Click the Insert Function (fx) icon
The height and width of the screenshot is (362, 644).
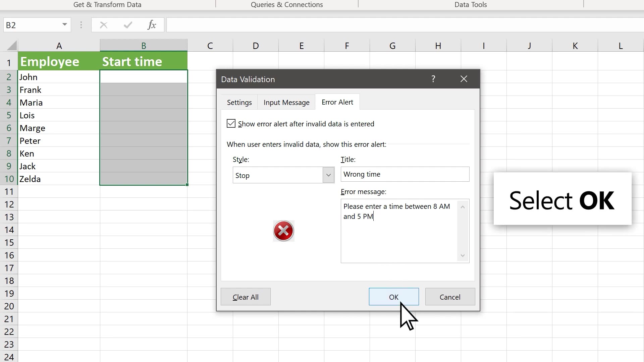152,25
